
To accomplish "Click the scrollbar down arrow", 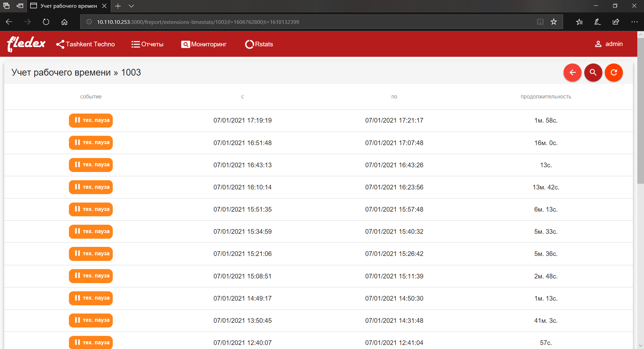I will click(x=640, y=345).
